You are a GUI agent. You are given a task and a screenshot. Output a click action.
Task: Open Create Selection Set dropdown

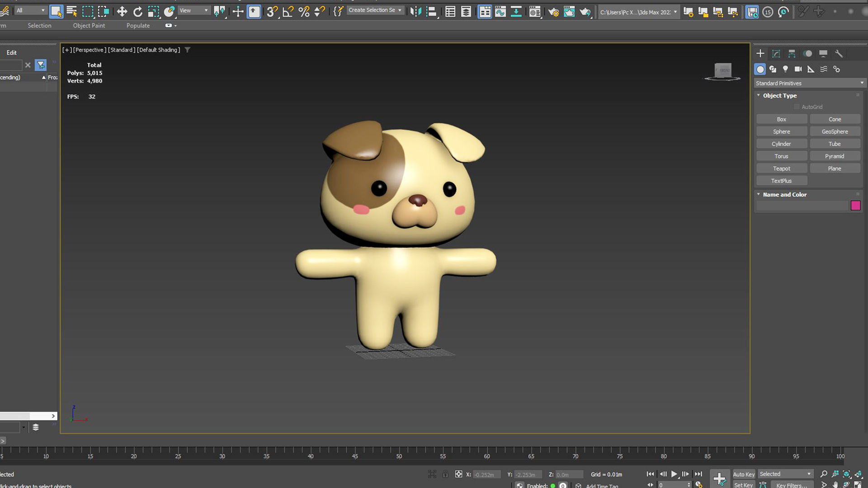(375, 10)
